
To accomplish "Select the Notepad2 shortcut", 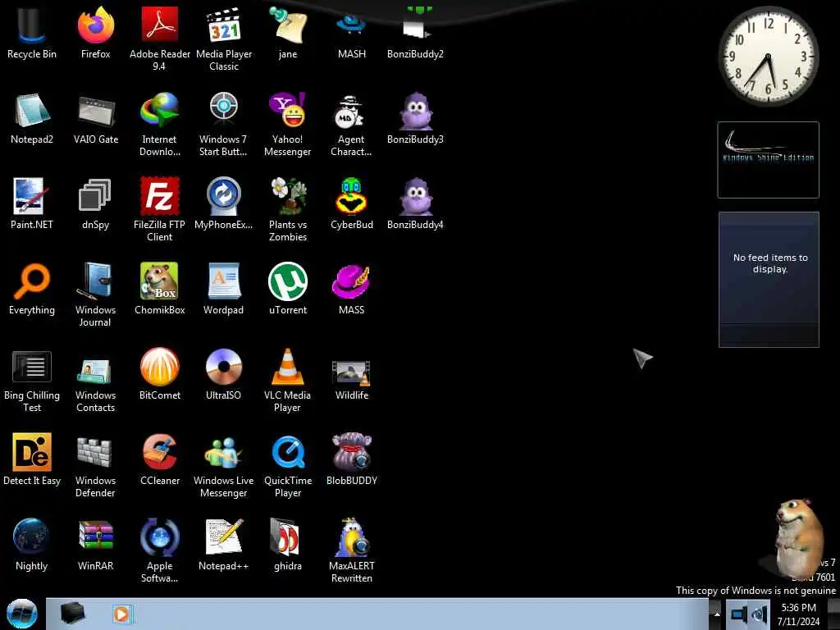I will [32, 118].
